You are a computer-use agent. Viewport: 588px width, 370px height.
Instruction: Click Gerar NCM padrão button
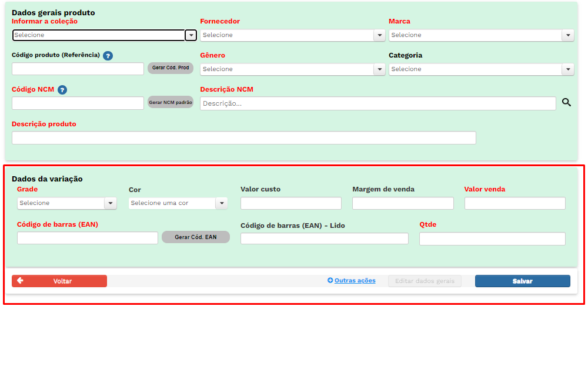click(171, 103)
